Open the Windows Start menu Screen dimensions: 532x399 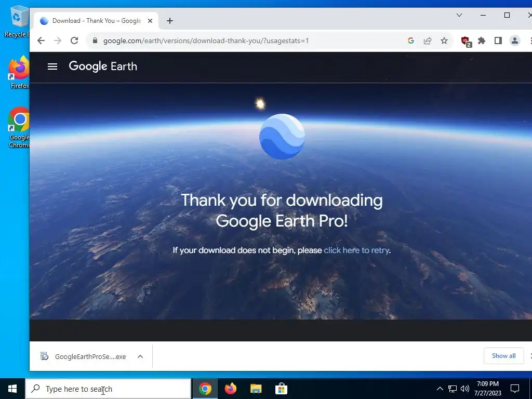12,389
